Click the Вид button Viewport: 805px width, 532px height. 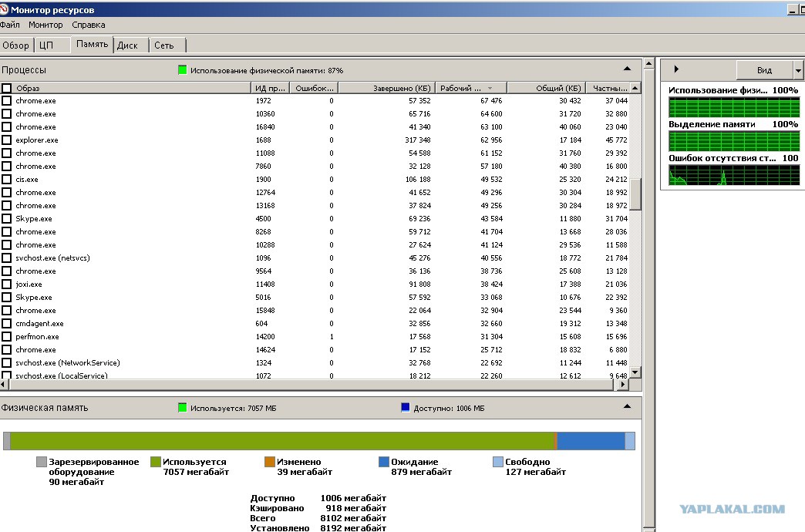pos(763,70)
